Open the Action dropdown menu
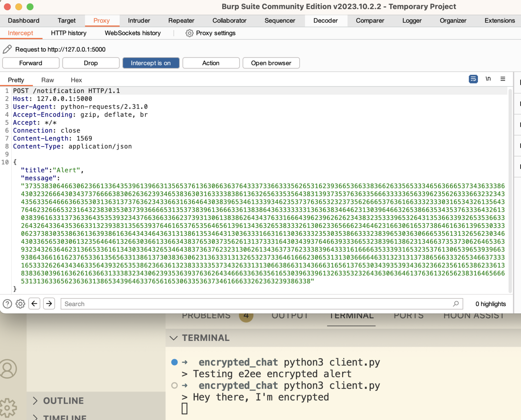 click(x=211, y=63)
